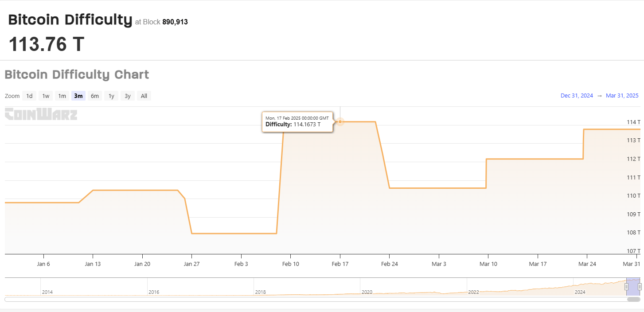Select the 6m zoom preset
The image size is (644, 312).
(x=94, y=96)
